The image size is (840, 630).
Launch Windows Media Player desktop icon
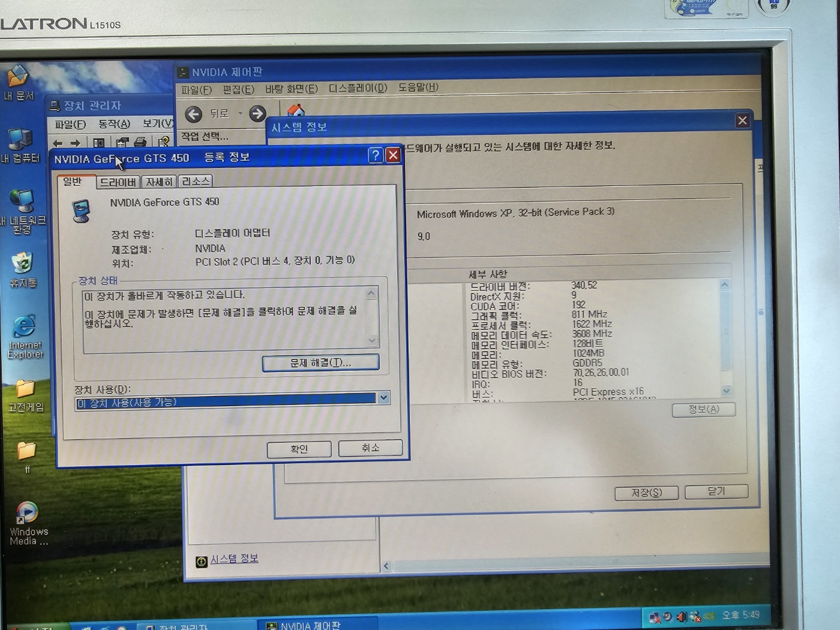[x=28, y=523]
